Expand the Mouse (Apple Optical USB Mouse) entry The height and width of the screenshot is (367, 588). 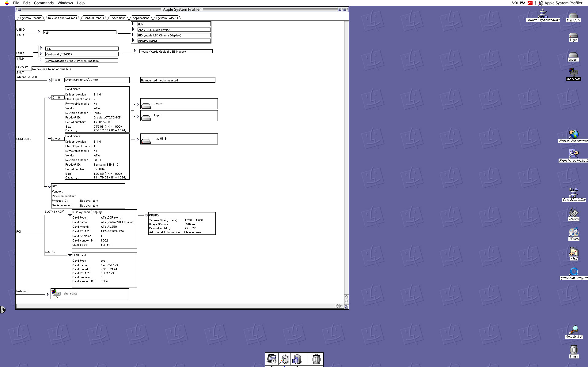pyautogui.click(x=135, y=51)
